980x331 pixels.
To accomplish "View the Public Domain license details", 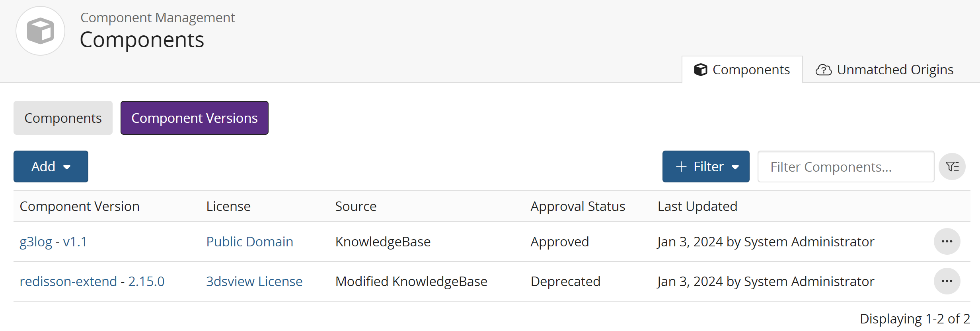I will [249, 241].
